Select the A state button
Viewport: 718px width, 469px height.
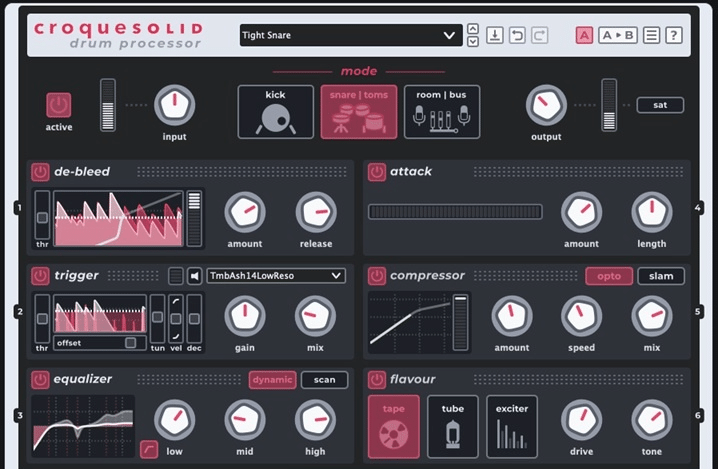click(x=584, y=35)
